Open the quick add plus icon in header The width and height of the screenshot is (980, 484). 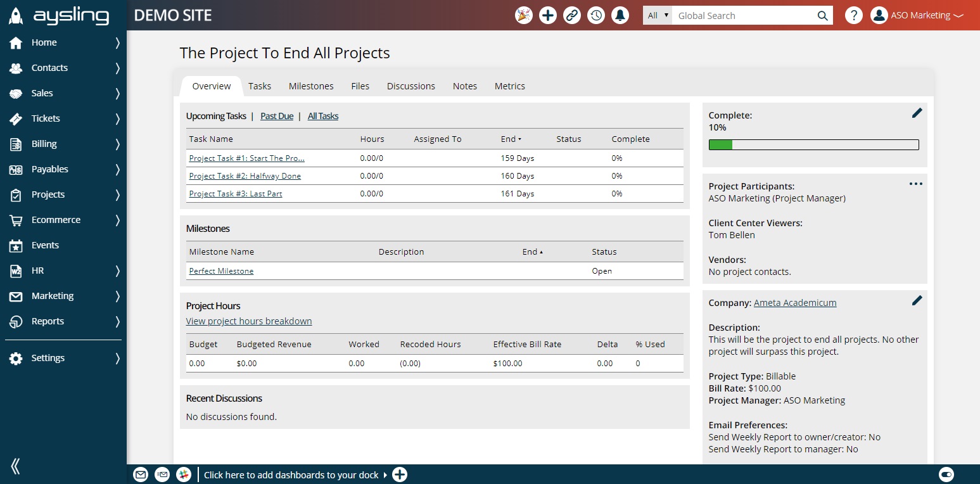pos(548,15)
